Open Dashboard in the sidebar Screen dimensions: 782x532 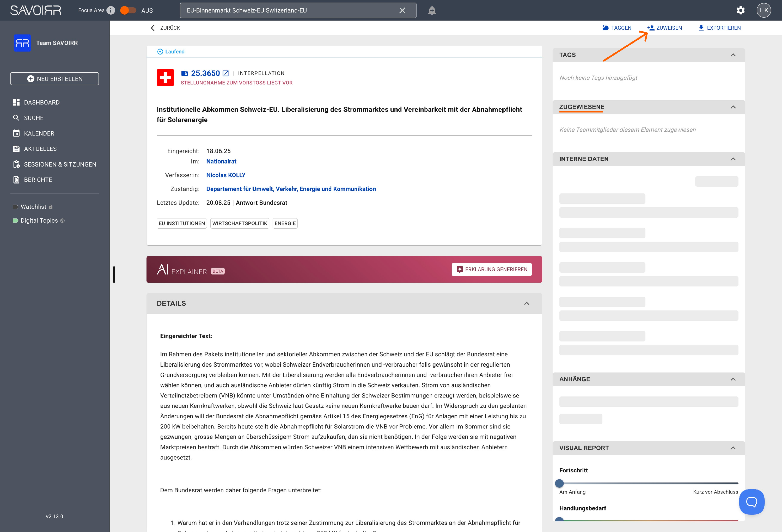tap(41, 102)
